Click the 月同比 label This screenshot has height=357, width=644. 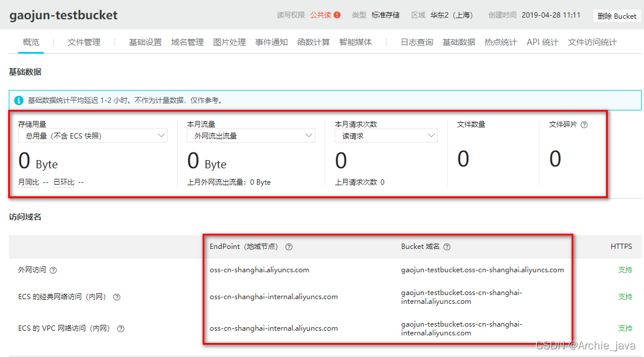point(29,182)
